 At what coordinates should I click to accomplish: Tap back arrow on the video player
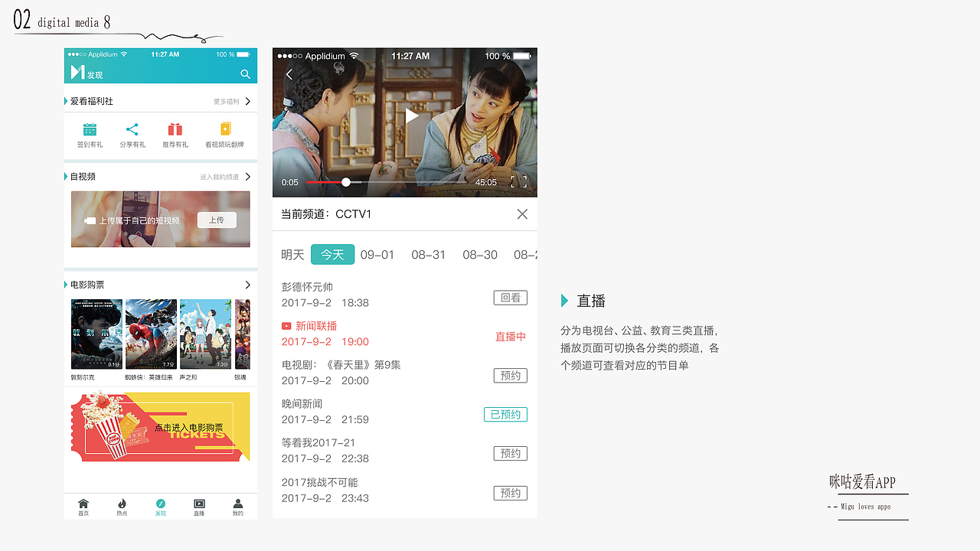pos(289,74)
